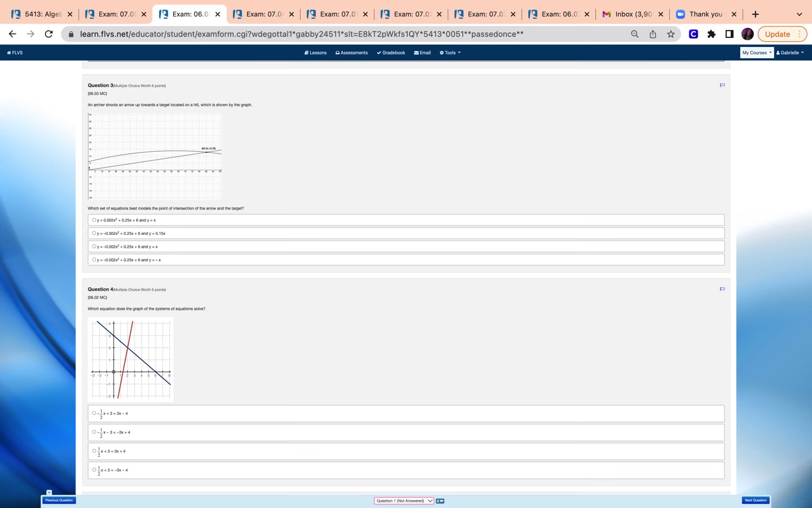812x508 pixels.
Task: Open the Extensions puzzle-piece menu
Action: coord(712,34)
